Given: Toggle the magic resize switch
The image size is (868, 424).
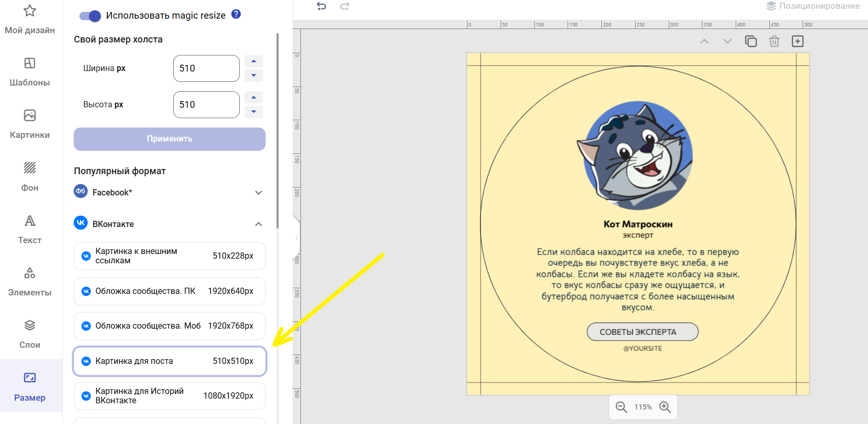Looking at the screenshot, I should [90, 16].
